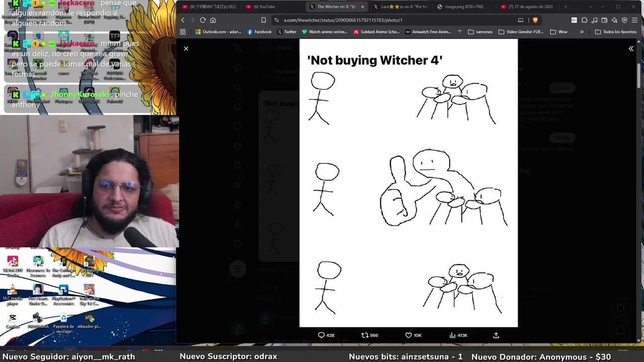Switch to the ウマ娘MV YouTube tab
Image resolution: width=644 pixels, height=362 pixels.
pos(209,7)
